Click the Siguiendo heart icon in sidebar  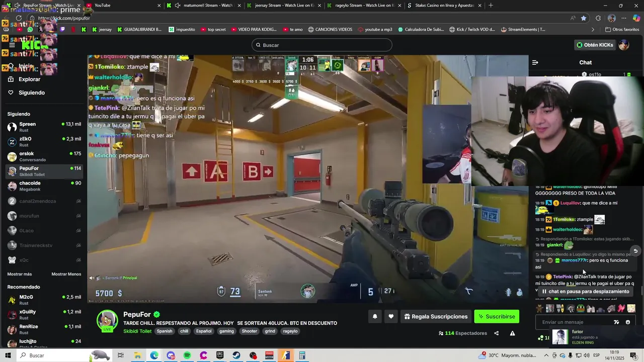11,93
